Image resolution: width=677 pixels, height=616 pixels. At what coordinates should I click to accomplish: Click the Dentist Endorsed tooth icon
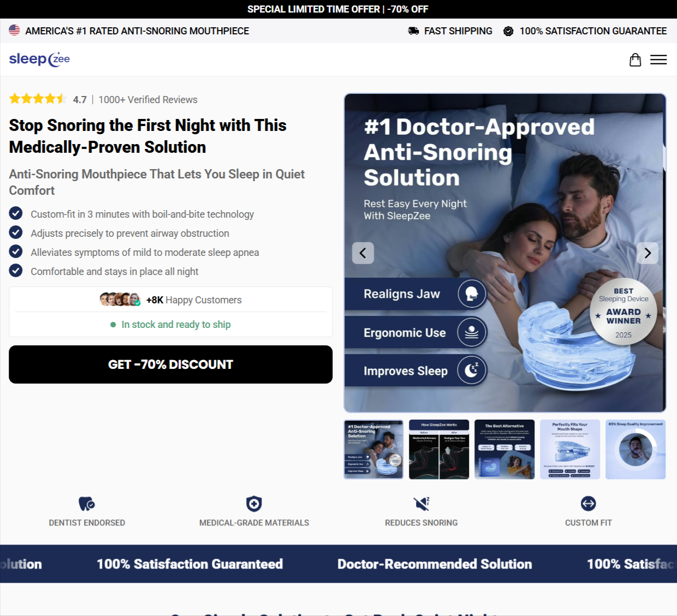pyautogui.click(x=87, y=504)
